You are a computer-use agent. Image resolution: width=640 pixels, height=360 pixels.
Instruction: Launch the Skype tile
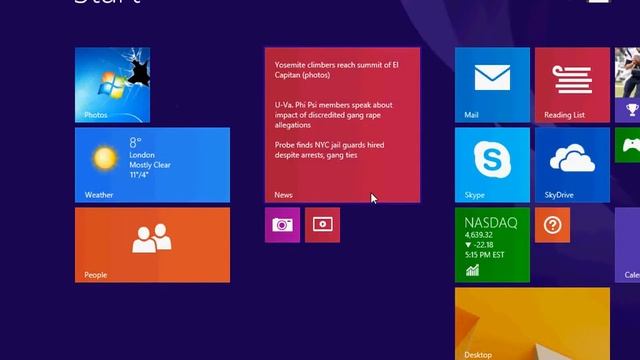click(x=492, y=165)
